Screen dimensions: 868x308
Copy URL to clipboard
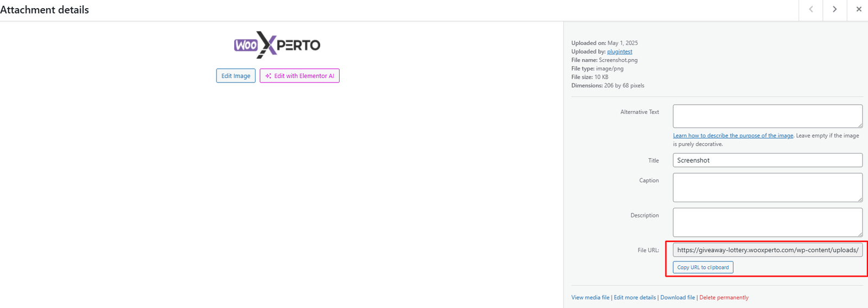pos(703,267)
